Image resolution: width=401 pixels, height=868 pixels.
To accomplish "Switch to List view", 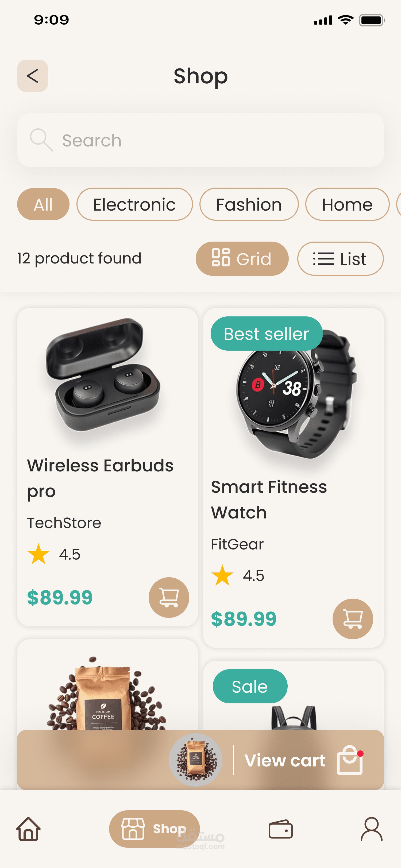I will click(340, 259).
